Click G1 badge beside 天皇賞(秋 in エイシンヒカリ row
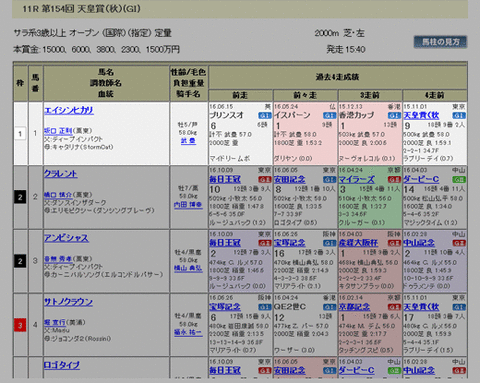The height and width of the screenshot is (383, 480). [x=459, y=116]
